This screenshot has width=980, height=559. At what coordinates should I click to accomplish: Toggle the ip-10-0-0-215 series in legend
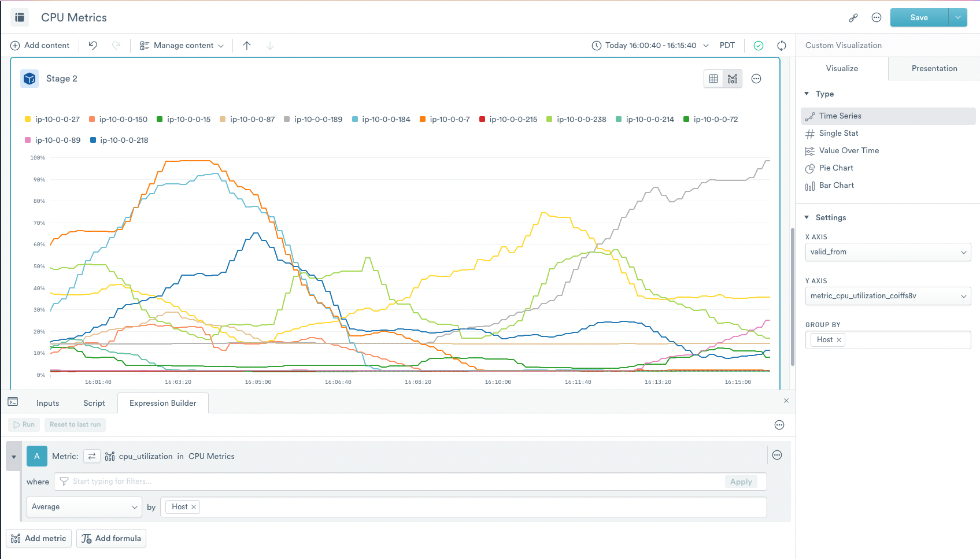point(508,119)
